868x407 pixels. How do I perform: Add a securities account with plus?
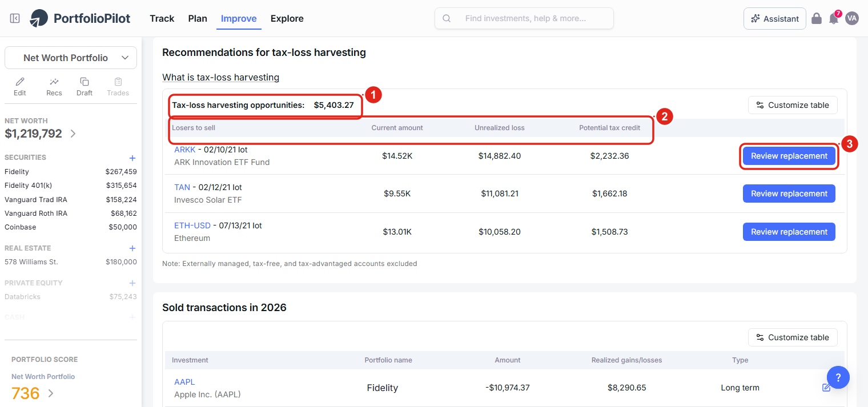[132, 158]
